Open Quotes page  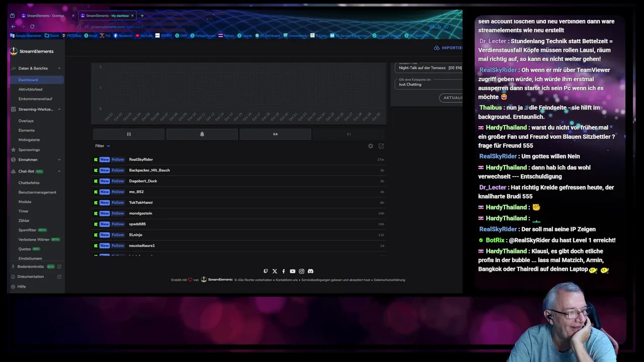pos(25,249)
